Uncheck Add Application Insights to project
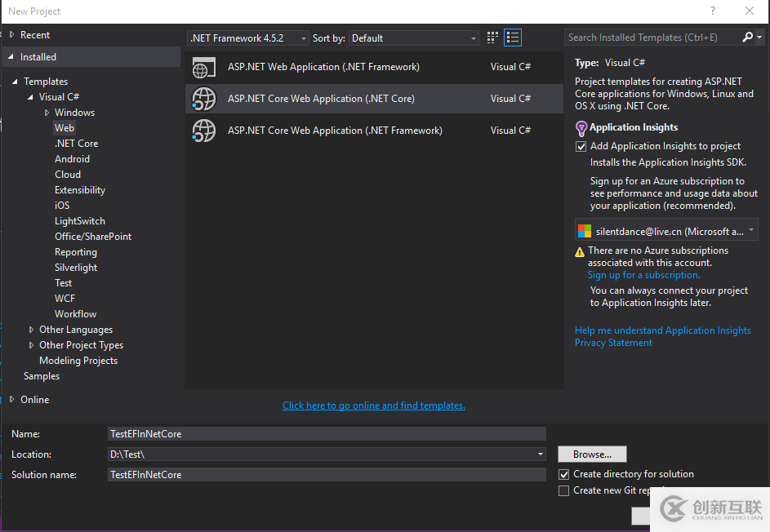Screen dimensions: 770x532 [x=581, y=146]
